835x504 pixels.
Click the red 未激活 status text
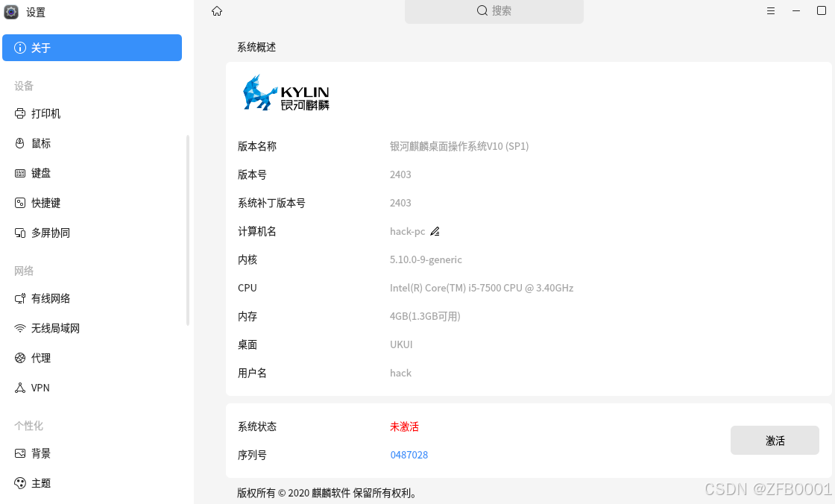click(404, 426)
